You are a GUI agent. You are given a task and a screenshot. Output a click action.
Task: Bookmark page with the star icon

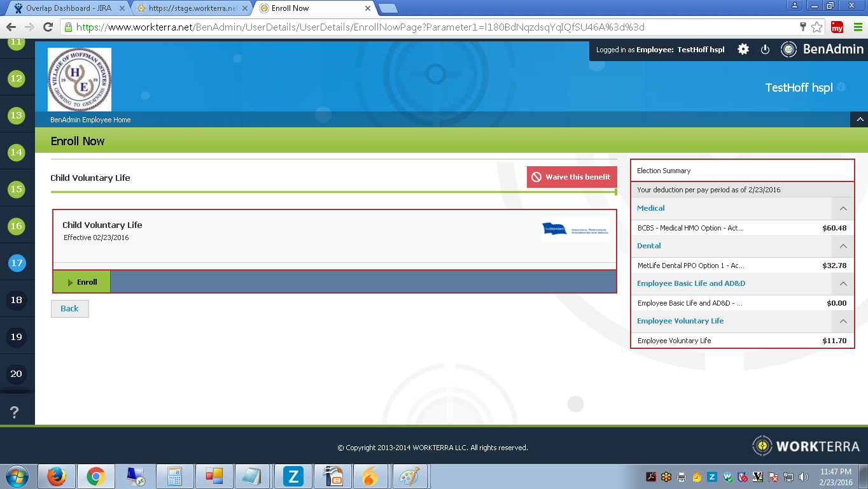click(x=816, y=27)
